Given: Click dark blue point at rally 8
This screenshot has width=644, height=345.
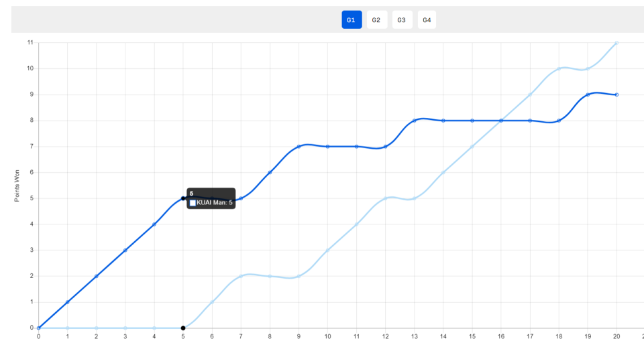Looking at the screenshot, I should click(270, 172).
